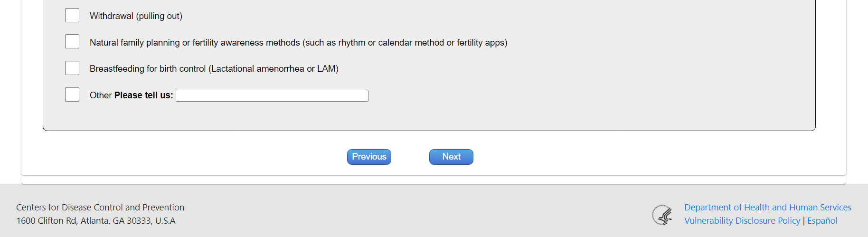Open the Vulnerability Disclosure Policy link
The image size is (868, 237).
pos(742,221)
